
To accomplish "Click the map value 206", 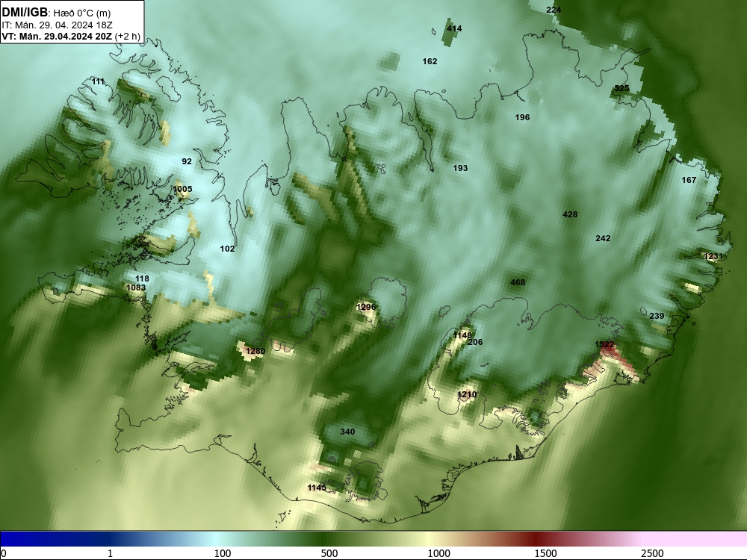I will [x=475, y=343].
